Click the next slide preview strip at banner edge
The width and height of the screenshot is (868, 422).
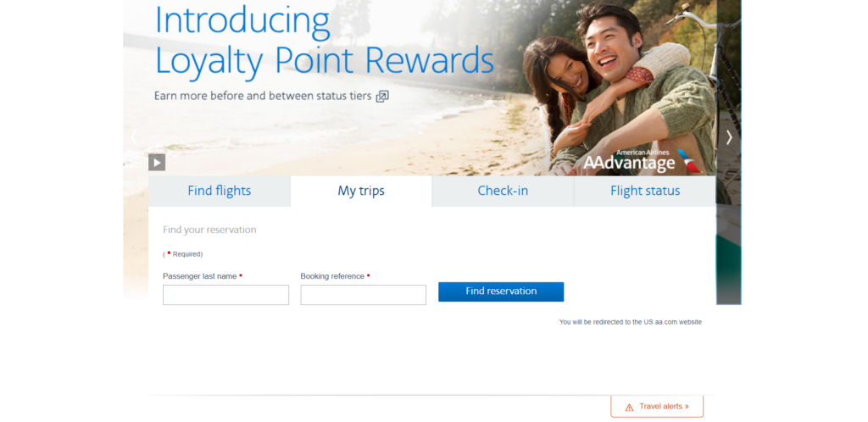click(729, 152)
